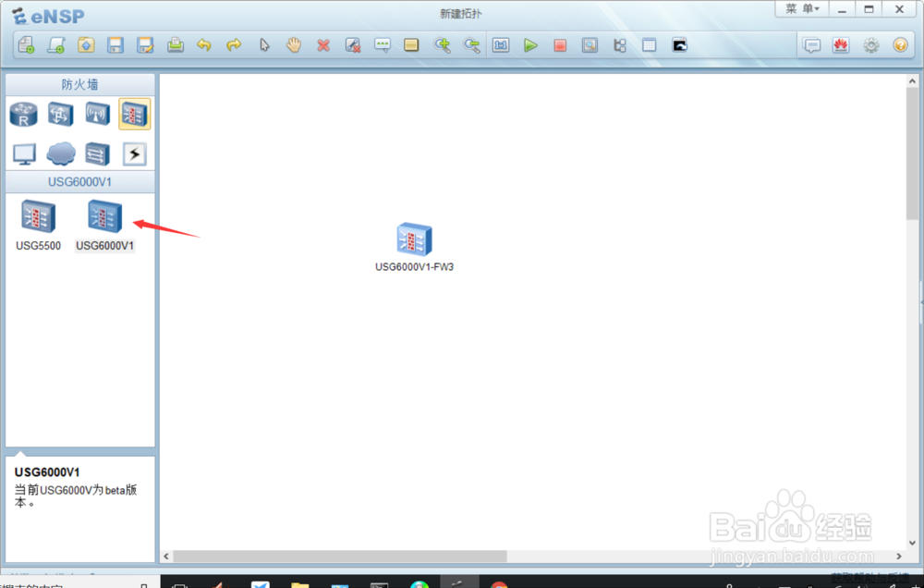
Task: Select the rectangle palette tool
Action: [x=411, y=44]
